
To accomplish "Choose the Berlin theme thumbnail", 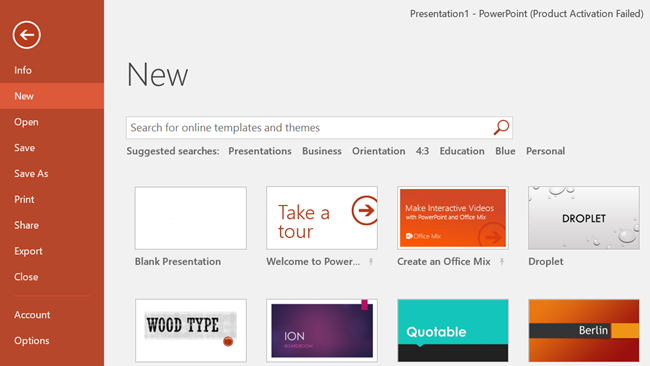I will [584, 330].
